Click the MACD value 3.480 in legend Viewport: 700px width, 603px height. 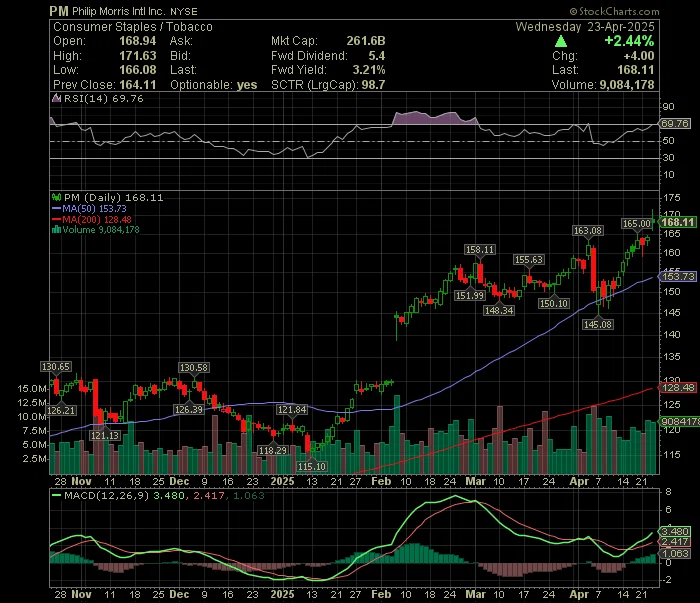point(169,495)
